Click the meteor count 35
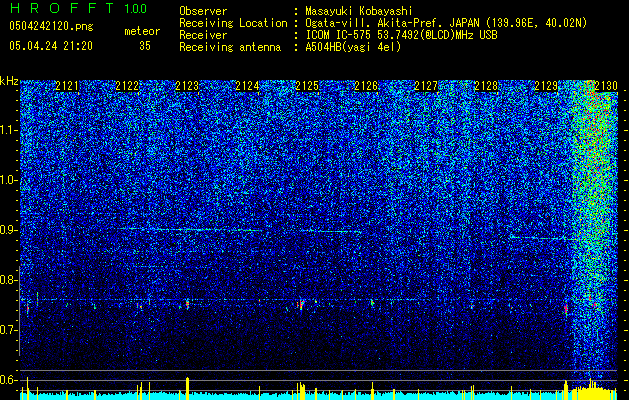This screenshot has height=400, width=629. (145, 46)
